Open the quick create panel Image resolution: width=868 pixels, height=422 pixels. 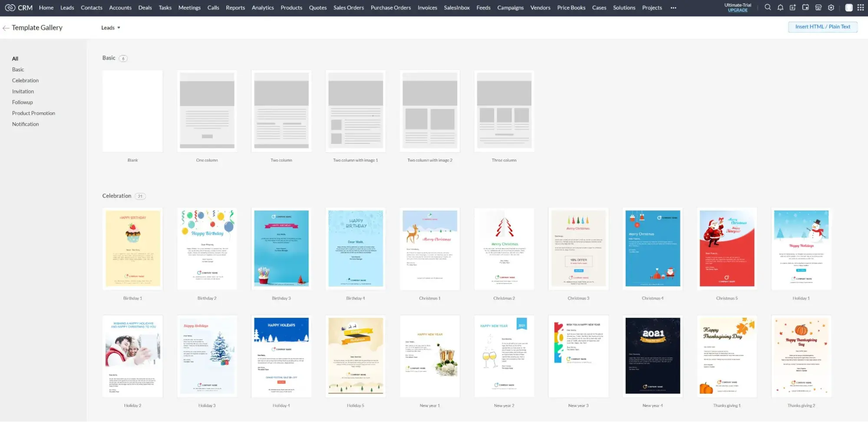click(793, 7)
